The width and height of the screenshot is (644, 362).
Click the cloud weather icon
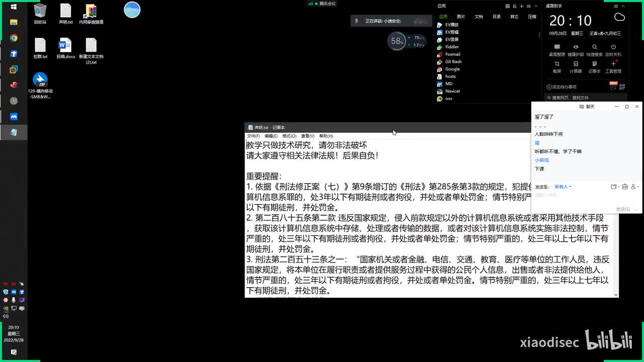[x=619, y=18]
